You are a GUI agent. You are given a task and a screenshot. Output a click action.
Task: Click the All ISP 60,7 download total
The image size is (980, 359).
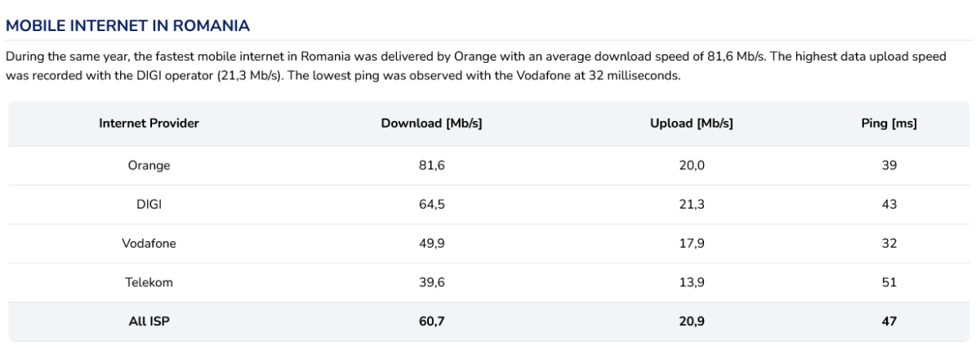point(431,321)
